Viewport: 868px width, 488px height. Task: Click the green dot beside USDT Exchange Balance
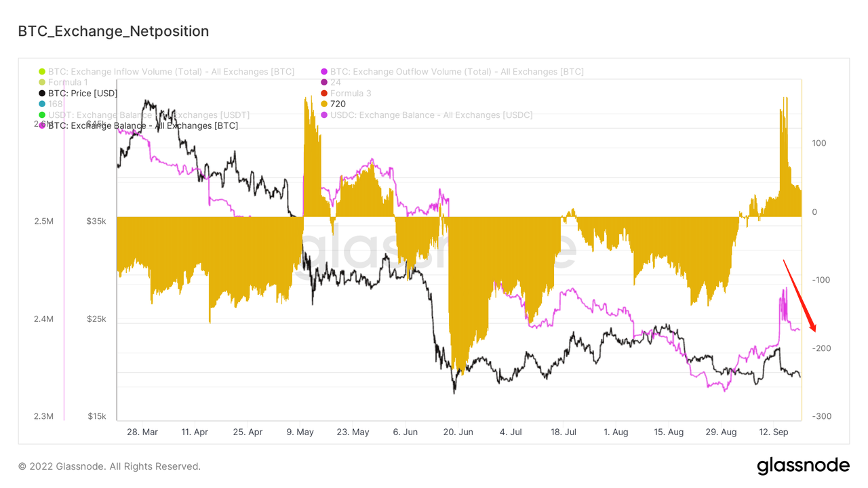(42, 115)
